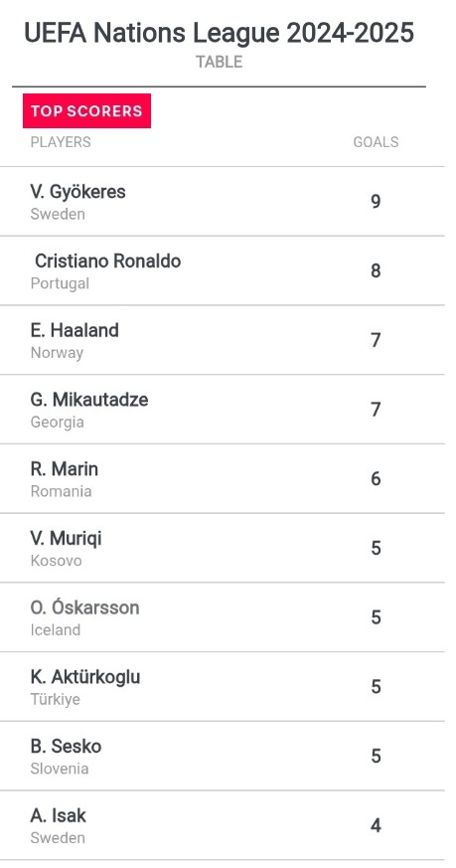Open V. Muriqi player entry
The image size is (456, 868).
222,548
